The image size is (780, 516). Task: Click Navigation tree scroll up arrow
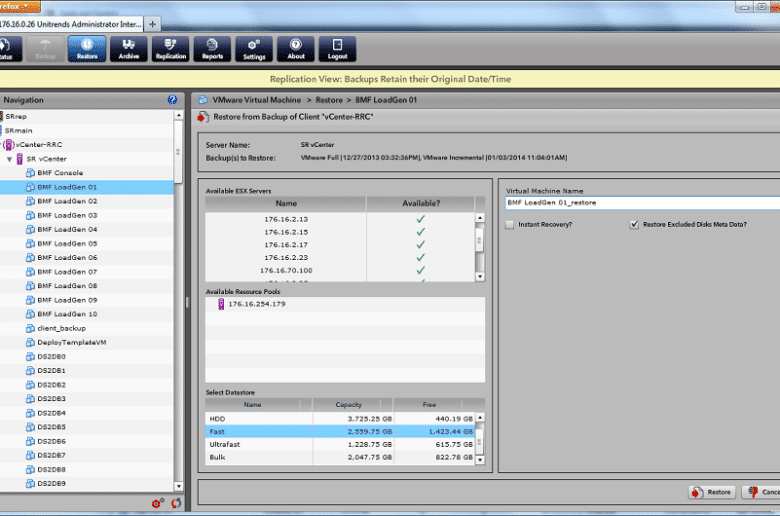(179, 115)
